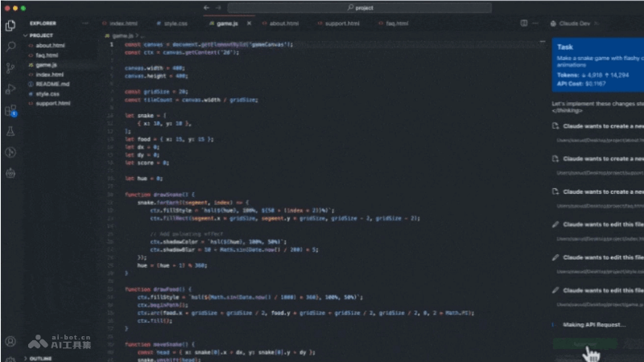Switch to the support.html tab
644x362 pixels.
[x=339, y=24]
